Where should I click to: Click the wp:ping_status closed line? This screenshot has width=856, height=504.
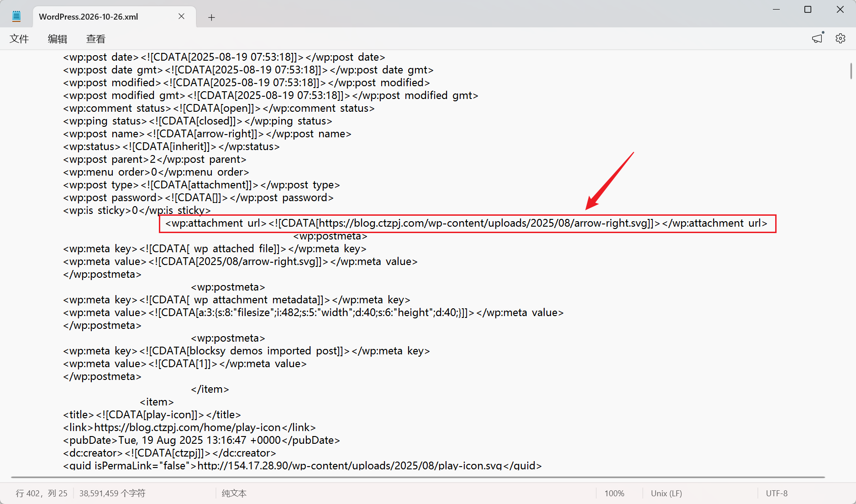(x=198, y=121)
